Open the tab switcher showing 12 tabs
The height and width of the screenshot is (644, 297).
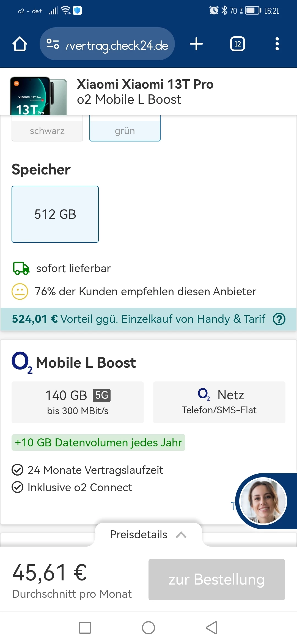[237, 44]
